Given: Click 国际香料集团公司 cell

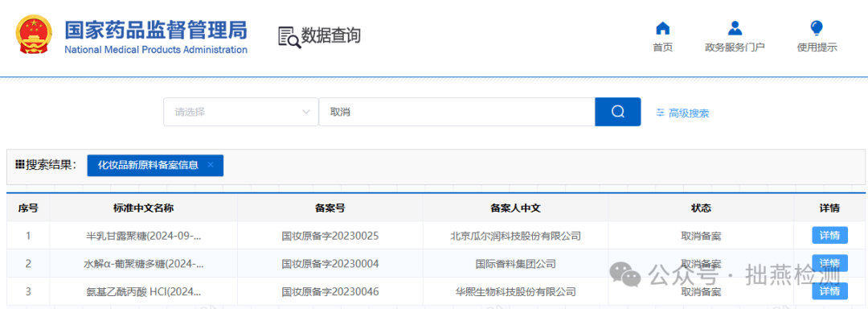Looking at the screenshot, I should (515, 264).
